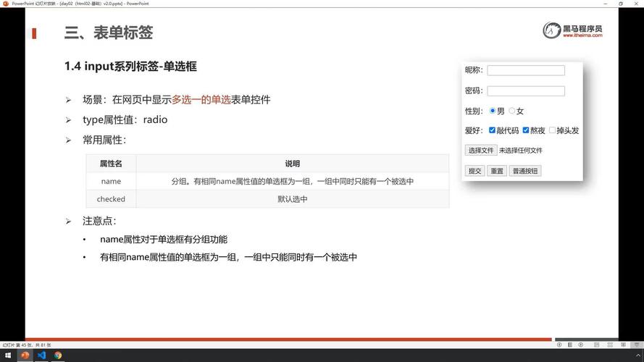The image size is (644, 362).
Task: Click the PowerPoint logo in the title bar
Action: pyautogui.click(x=5, y=4)
